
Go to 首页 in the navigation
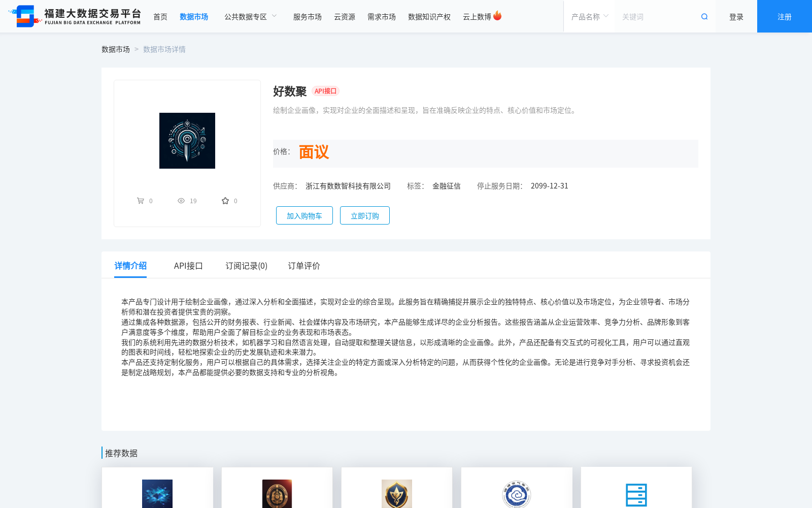coord(160,17)
